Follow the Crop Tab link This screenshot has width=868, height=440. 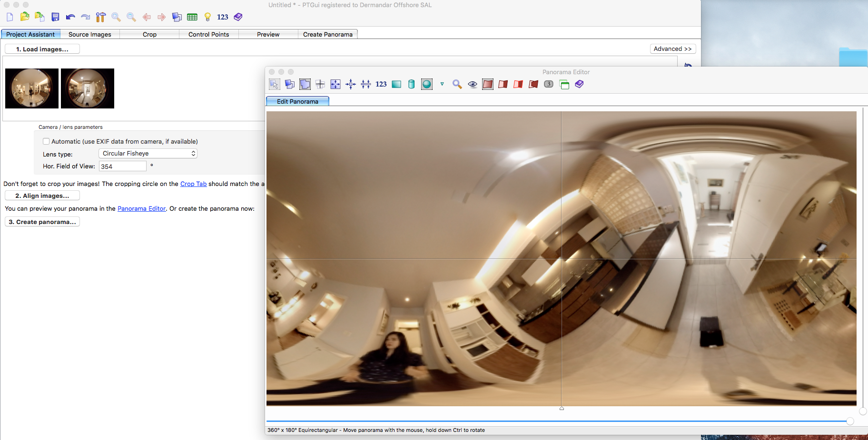[x=193, y=184]
